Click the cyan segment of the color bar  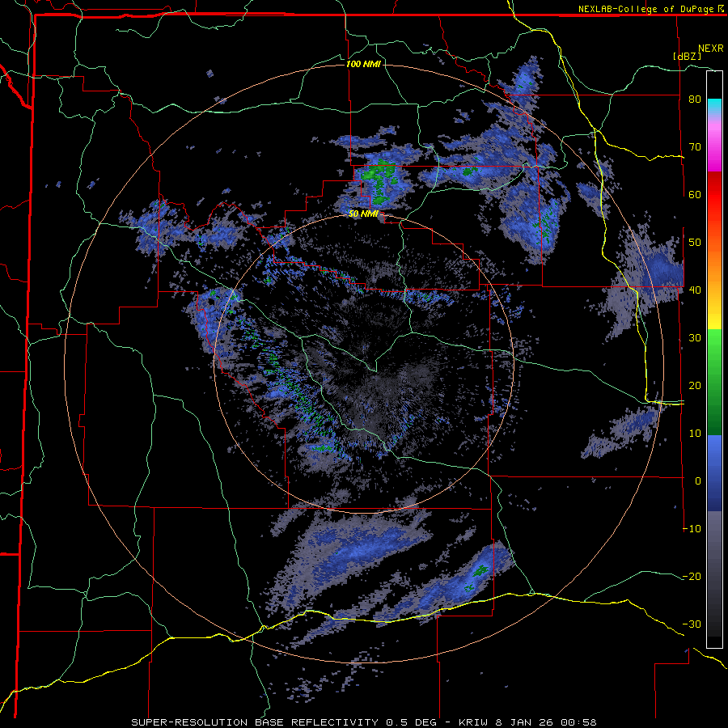(x=714, y=106)
